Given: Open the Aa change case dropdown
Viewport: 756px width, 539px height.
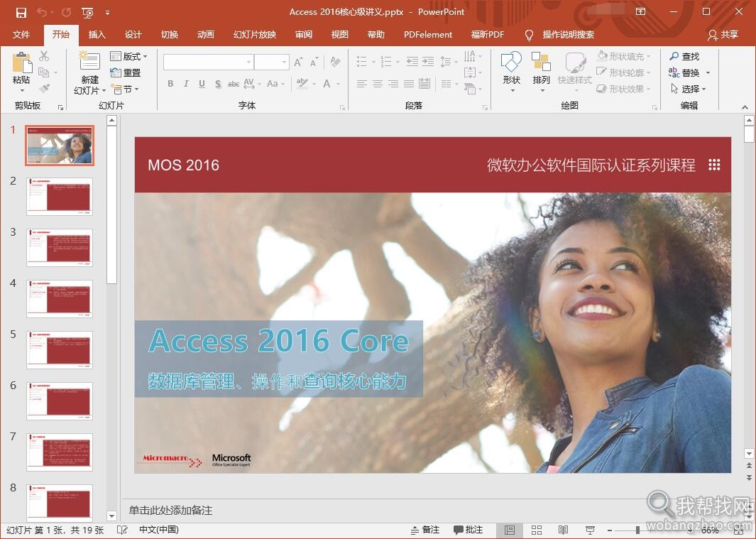Looking at the screenshot, I should pyautogui.click(x=275, y=84).
